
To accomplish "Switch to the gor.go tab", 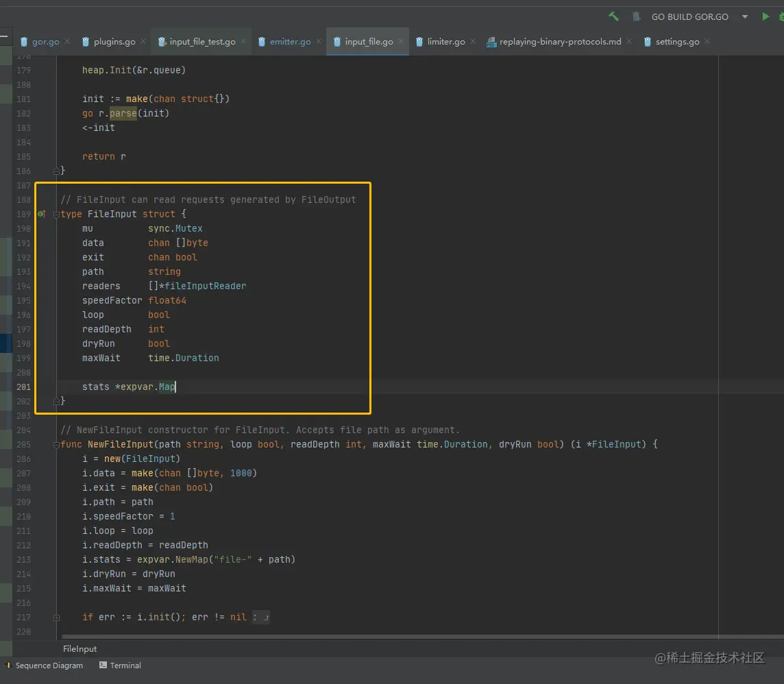I will point(45,42).
